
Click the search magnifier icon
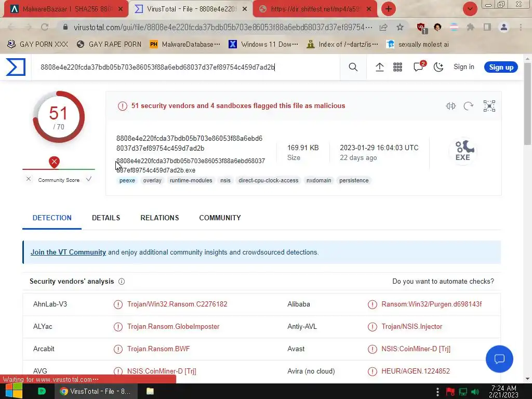pos(353,67)
